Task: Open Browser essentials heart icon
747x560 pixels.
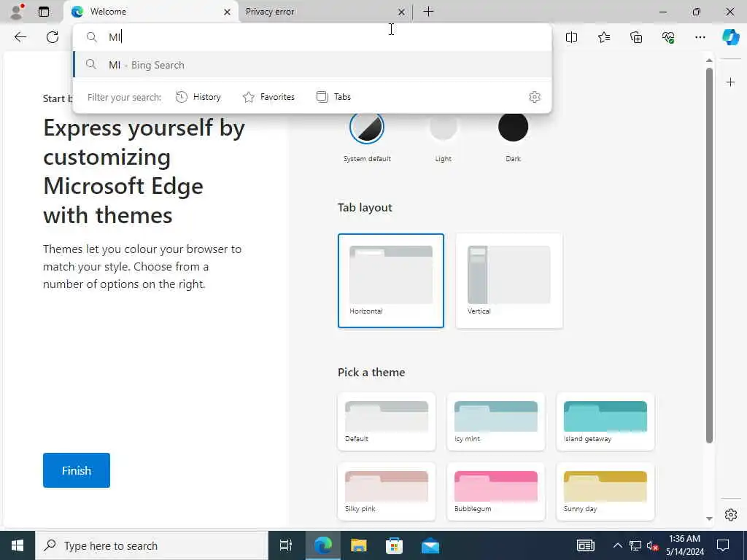Action: (668, 37)
